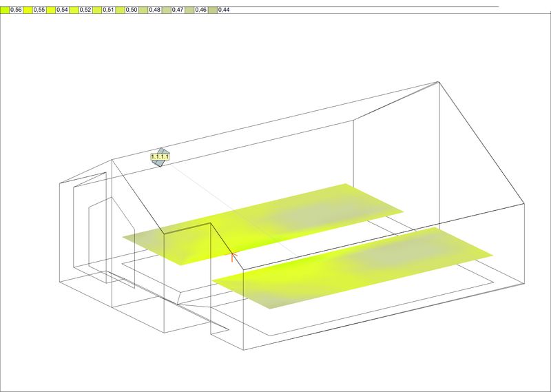
Task: Click the legend value 0,46
Action: point(201,10)
